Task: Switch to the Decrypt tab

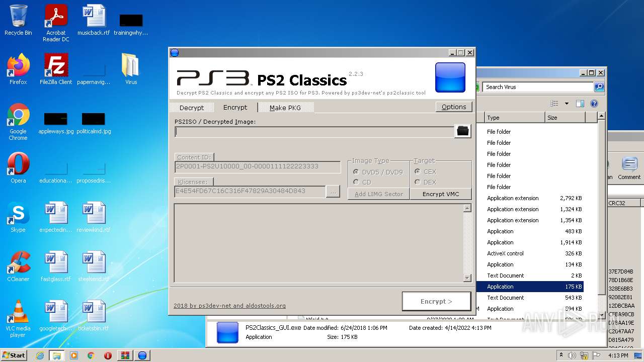Action: tap(192, 108)
